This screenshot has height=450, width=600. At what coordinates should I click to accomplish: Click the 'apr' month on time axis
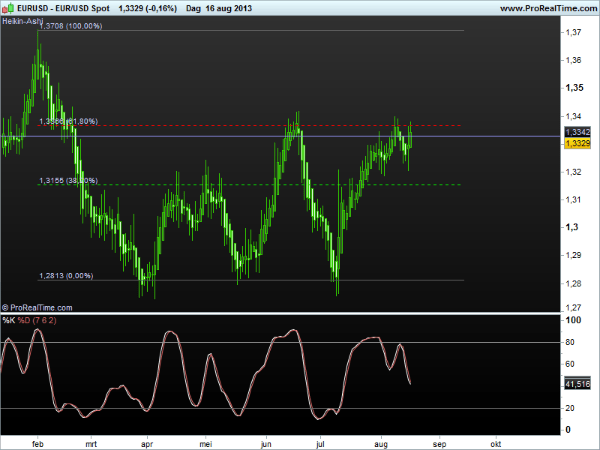coord(147,444)
